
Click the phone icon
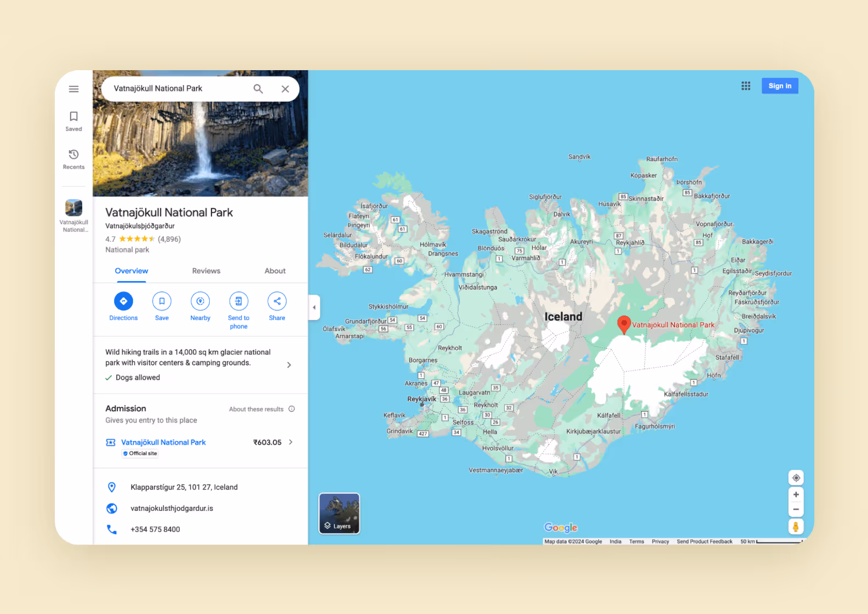(112, 530)
